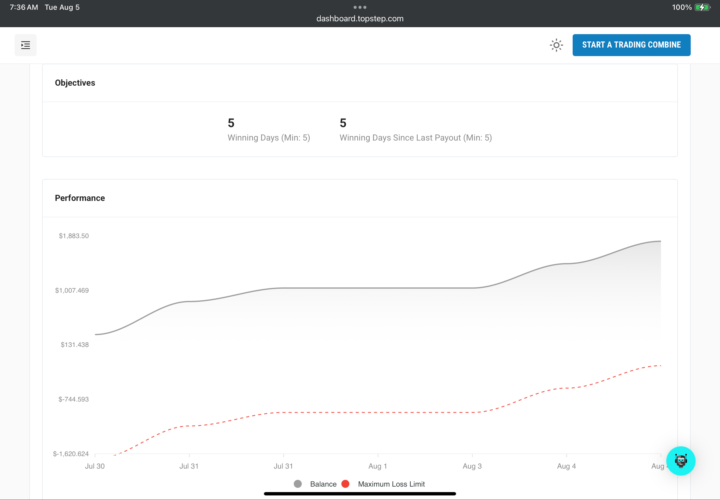Click the red dashed loss limit line
The image size is (720, 500).
pos(380,412)
